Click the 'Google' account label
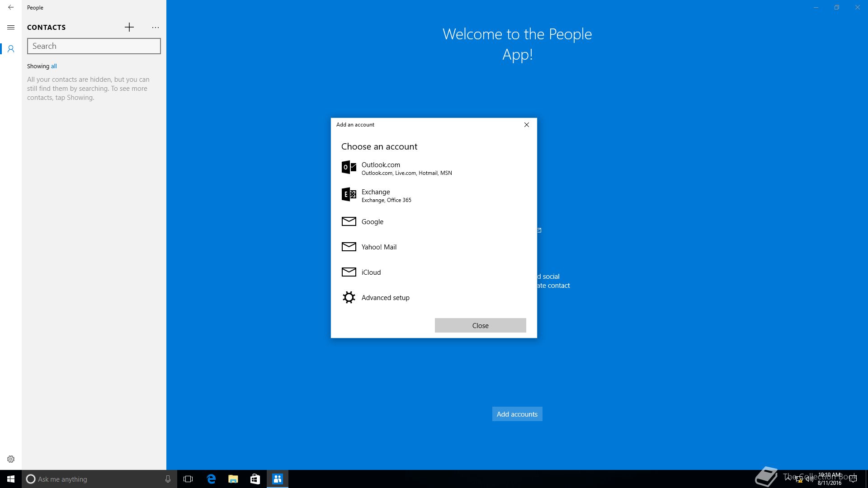Viewport: 868px width, 488px height. tap(373, 222)
